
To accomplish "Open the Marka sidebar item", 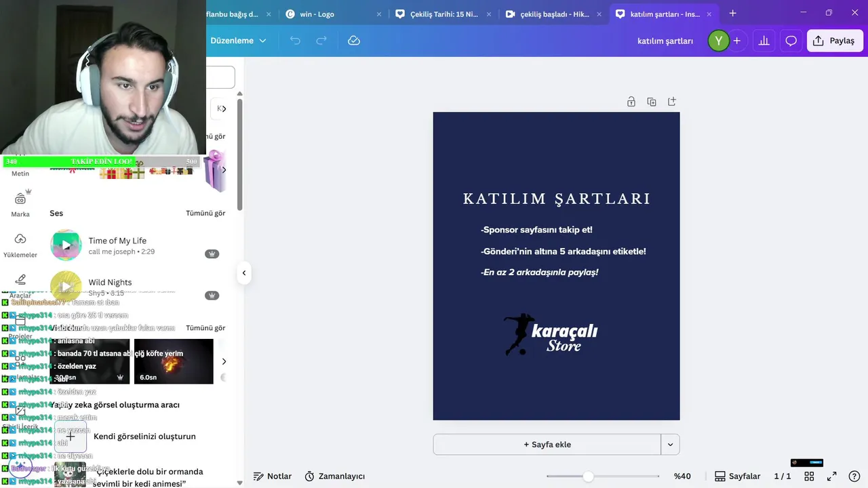I will click(20, 204).
